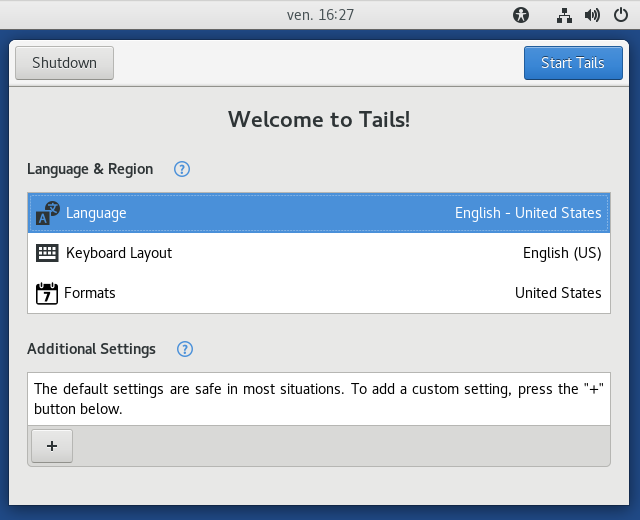This screenshot has width=640, height=520.
Task: Click the language translation icon
Action: click(48, 213)
